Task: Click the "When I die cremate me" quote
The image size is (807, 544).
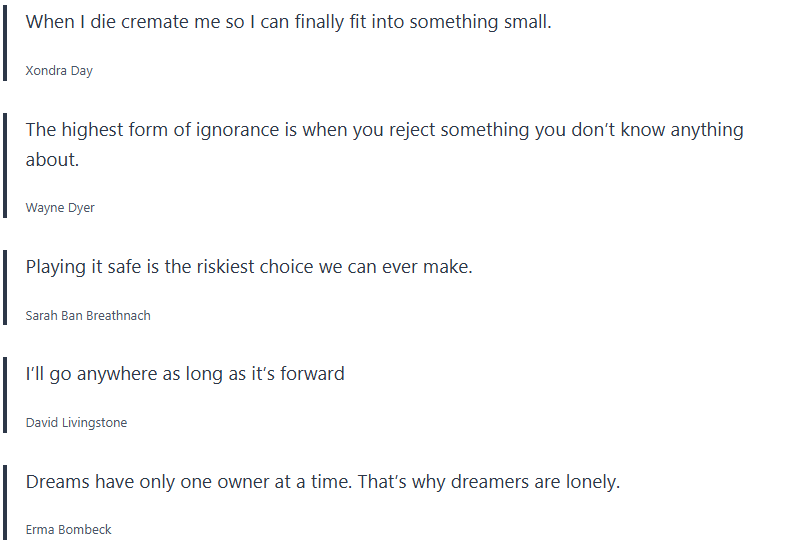Action: [288, 22]
